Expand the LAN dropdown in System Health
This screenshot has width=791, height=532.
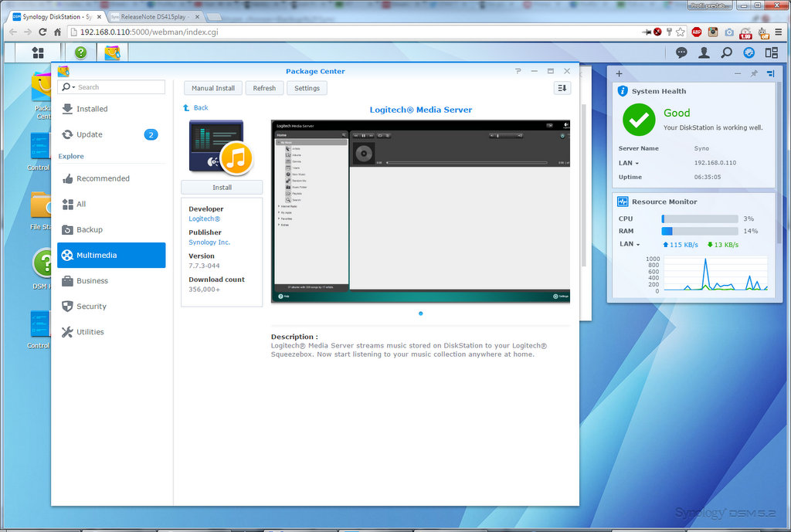[x=637, y=164]
